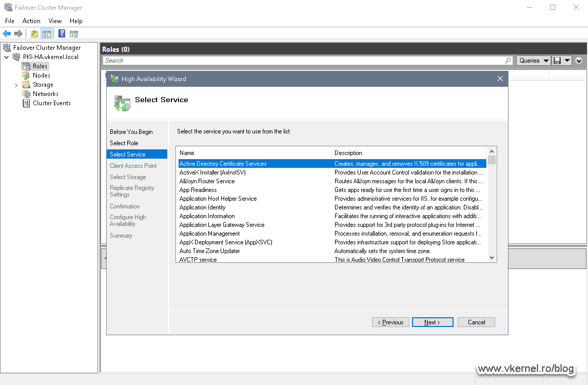The image size is (588, 385).
Task: Select the Nodes tree item label
Action: coord(41,75)
